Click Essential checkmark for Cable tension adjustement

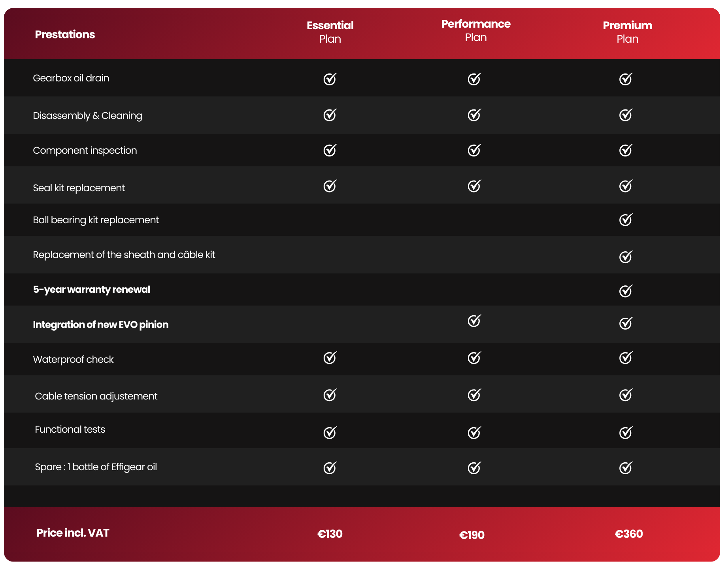point(330,395)
